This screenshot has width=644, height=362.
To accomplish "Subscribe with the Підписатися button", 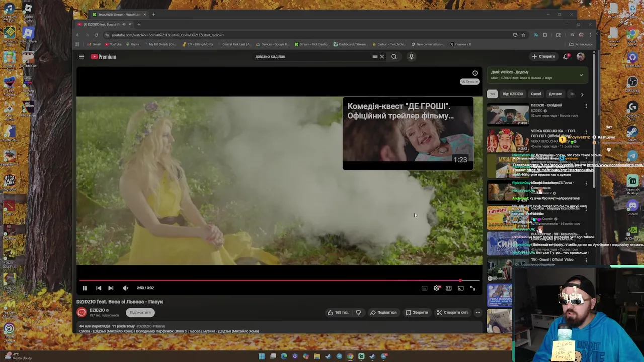I will pos(140,312).
